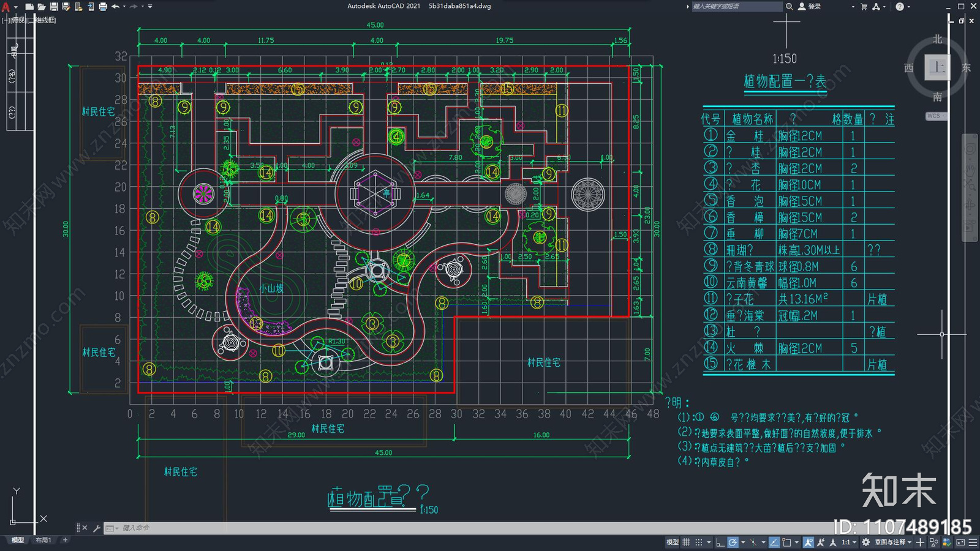Viewport: 980px width, 551px height.
Task: Click the Save icon in quick access toolbar
Action: [54, 7]
